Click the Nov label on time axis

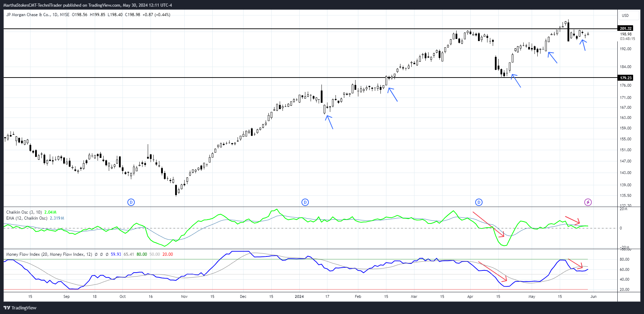[184, 296]
